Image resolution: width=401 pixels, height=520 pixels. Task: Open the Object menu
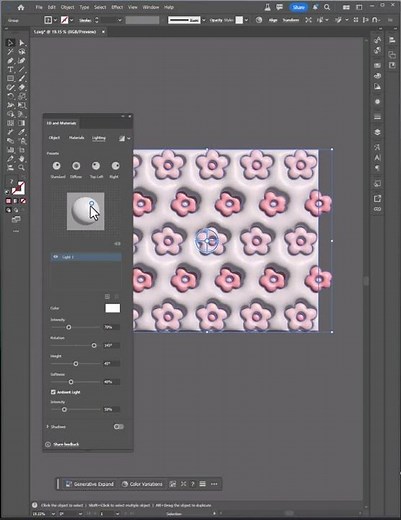point(68,7)
